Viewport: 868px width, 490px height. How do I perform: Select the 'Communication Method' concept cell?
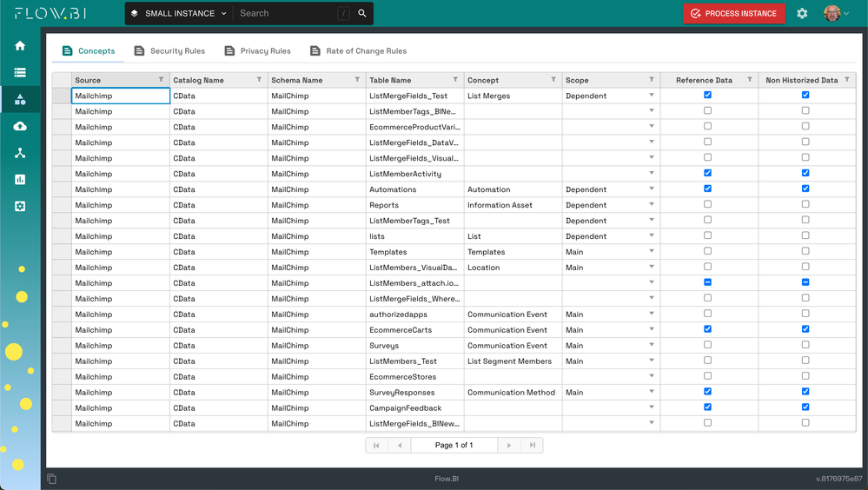pos(514,392)
